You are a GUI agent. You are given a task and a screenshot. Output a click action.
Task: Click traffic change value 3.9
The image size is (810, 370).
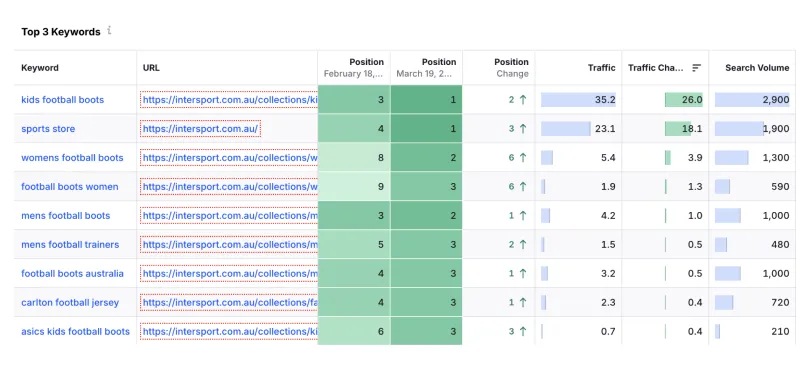click(695, 158)
